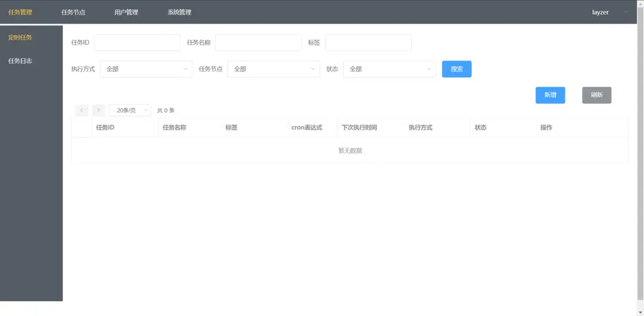Switch to the 任务节点 menu
Image resolution: width=644 pixels, height=316 pixels.
(73, 12)
